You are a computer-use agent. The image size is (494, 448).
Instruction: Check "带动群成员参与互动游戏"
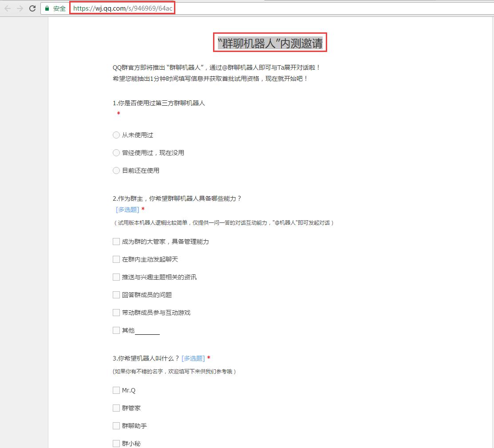116,313
